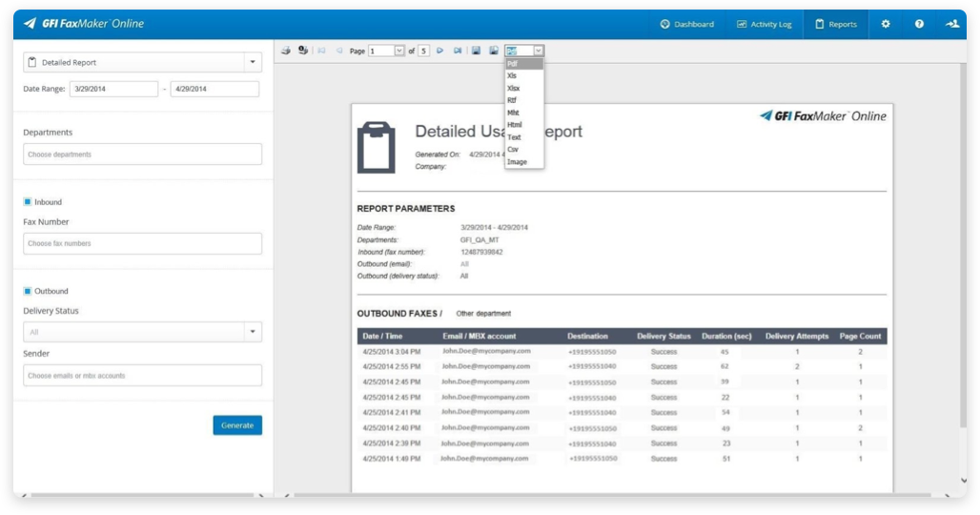Print the report with the printer icon

click(286, 51)
